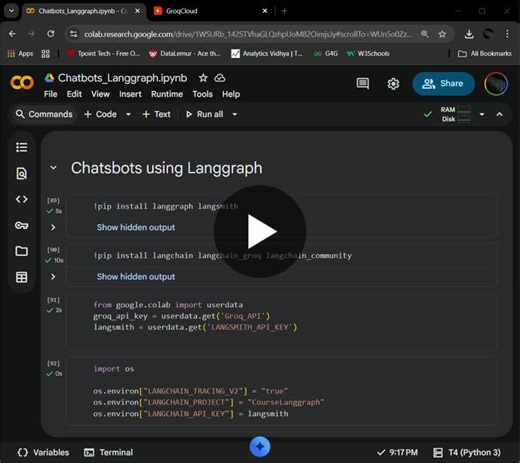520x463 pixels.
Task: Click the 9:17 PM execution status
Action: pos(397,452)
